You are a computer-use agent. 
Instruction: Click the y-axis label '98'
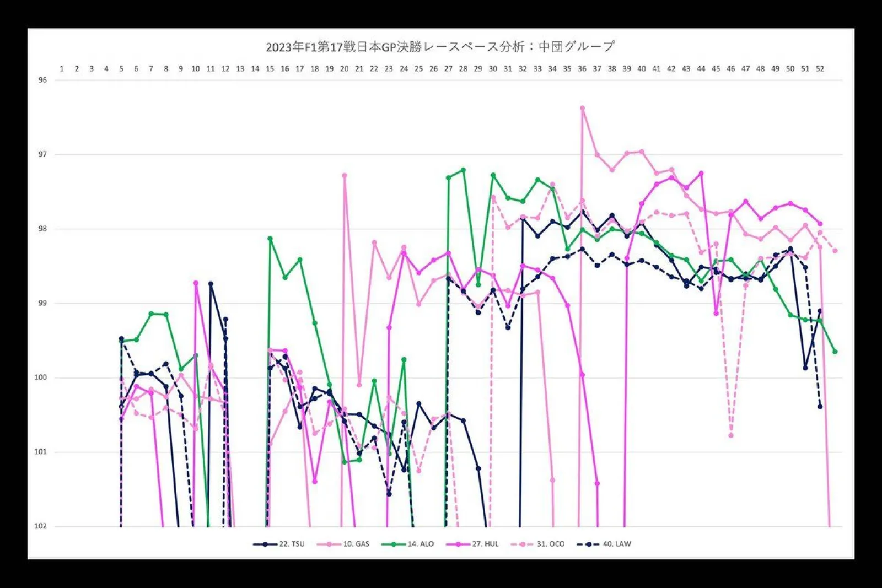[42, 229]
